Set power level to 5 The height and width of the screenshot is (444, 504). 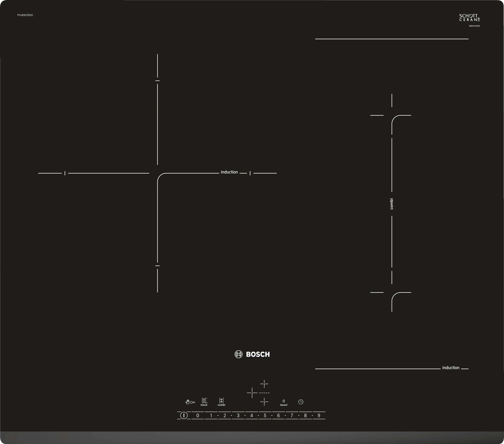pyautogui.click(x=265, y=415)
